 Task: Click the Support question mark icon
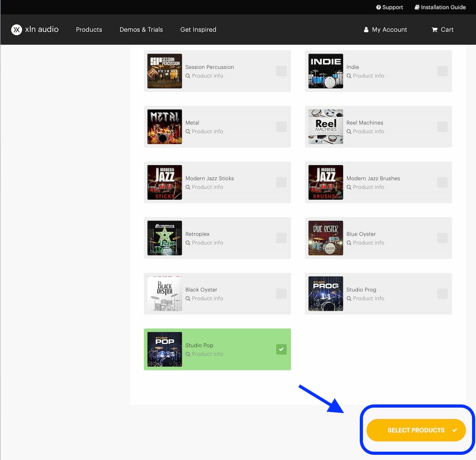(x=378, y=7)
